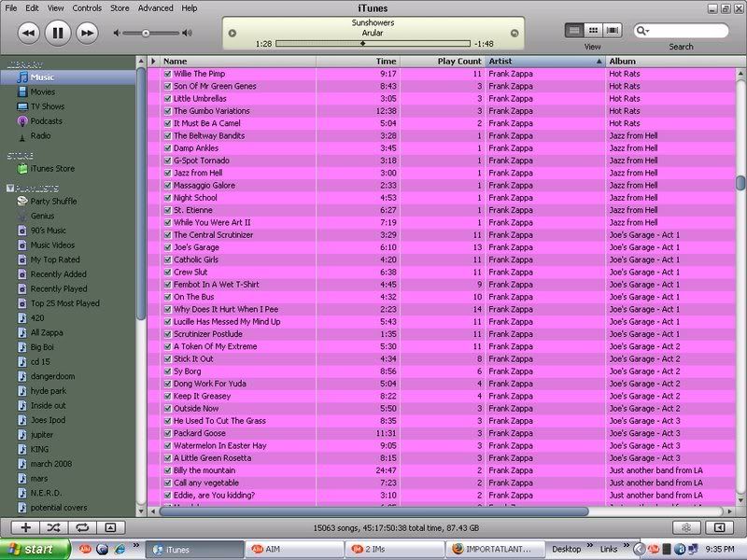The width and height of the screenshot is (747, 560).
Task: Select the Party Shuffle playlist
Action: 53,202
